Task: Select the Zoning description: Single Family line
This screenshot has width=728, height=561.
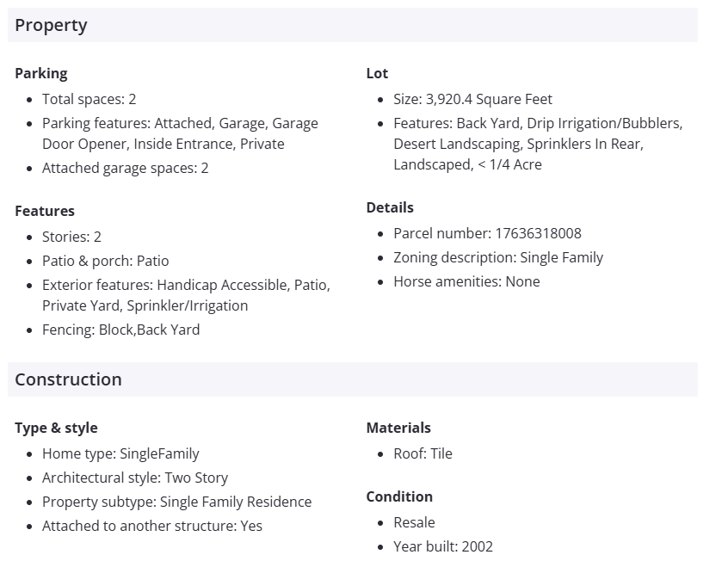Action: (498, 257)
